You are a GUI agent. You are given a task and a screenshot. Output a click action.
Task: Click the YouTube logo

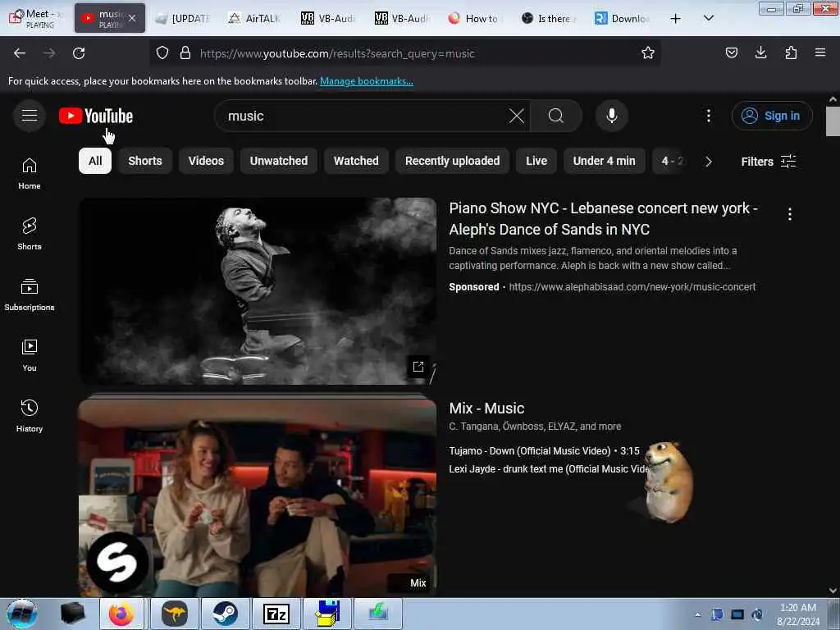click(x=96, y=116)
